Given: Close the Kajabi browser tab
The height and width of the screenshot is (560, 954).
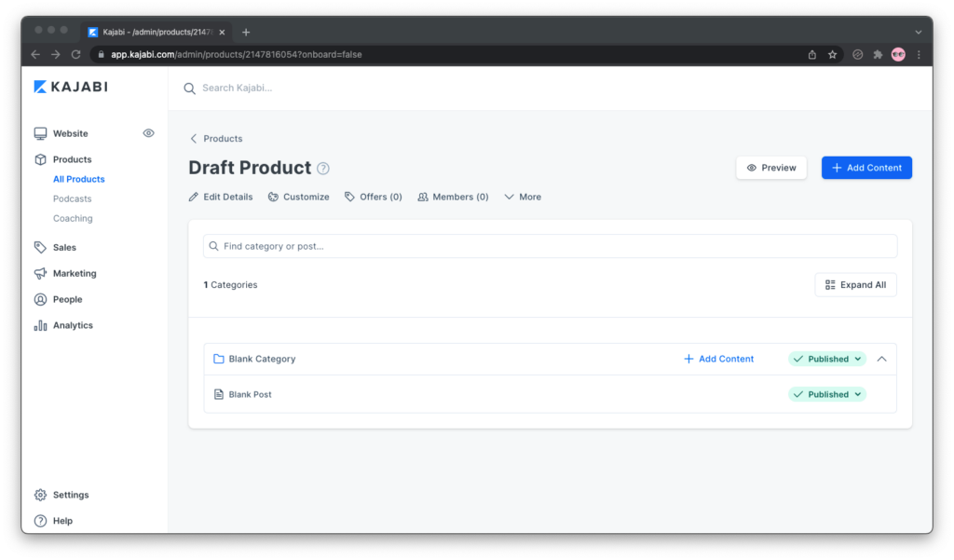Looking at the screenshot, I should [222, 33].
